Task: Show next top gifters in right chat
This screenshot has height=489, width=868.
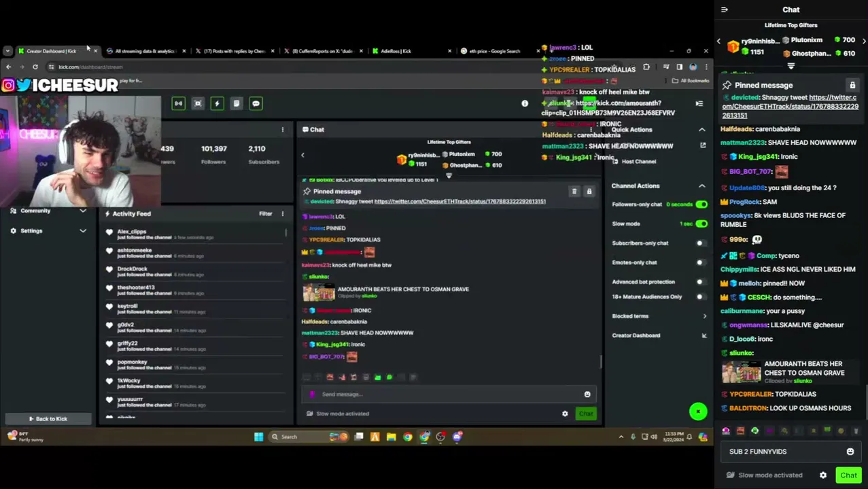Action: click(864, 41)
